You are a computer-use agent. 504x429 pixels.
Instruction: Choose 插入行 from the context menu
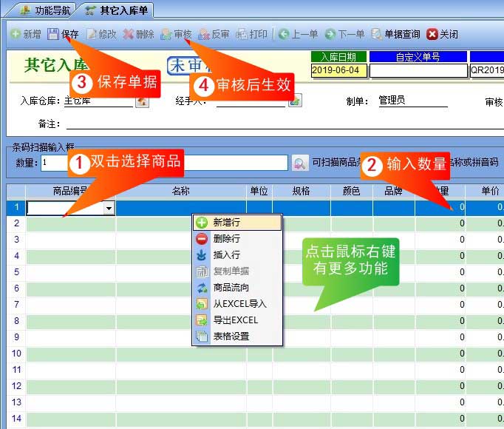[x=237, y=255]
